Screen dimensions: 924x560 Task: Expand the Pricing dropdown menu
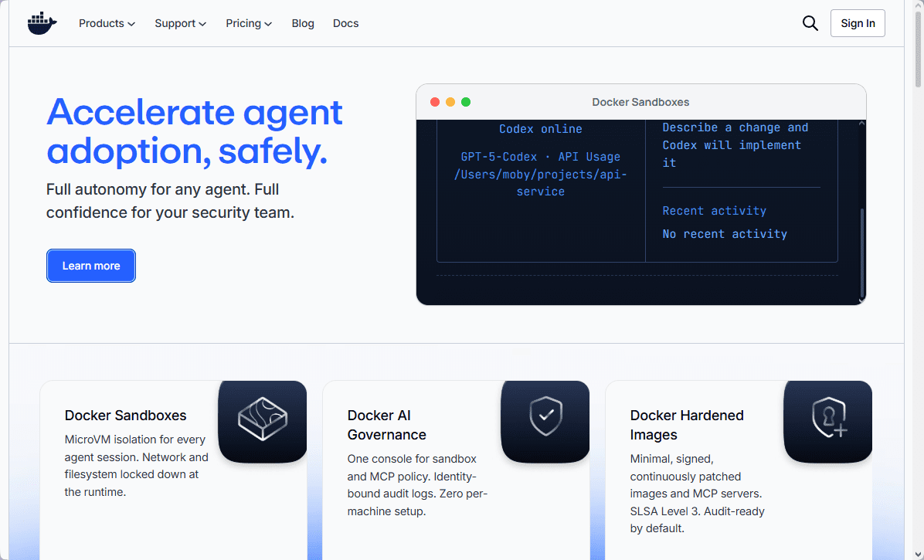click(249, 23)
